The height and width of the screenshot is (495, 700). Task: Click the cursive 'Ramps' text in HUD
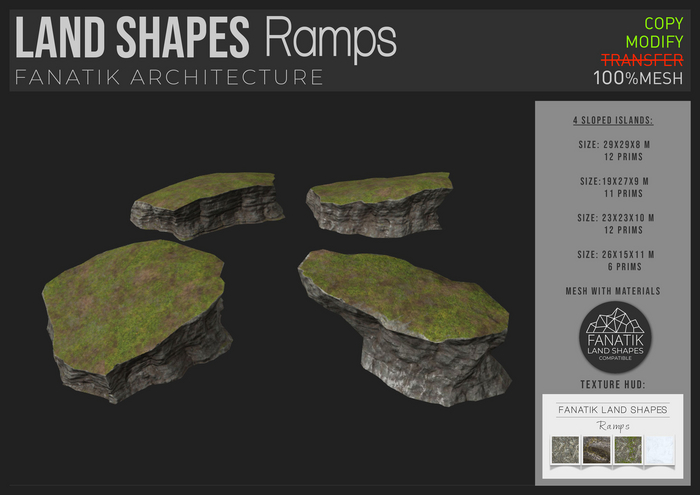click(x=613, y=425)
